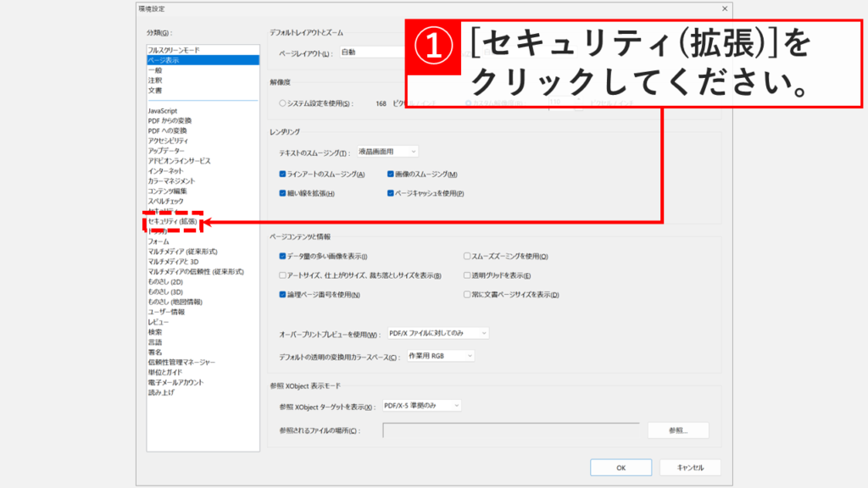Screen dimensions: 868x488
Task: Select カラーマネジメント category
Action: point(171,181)
